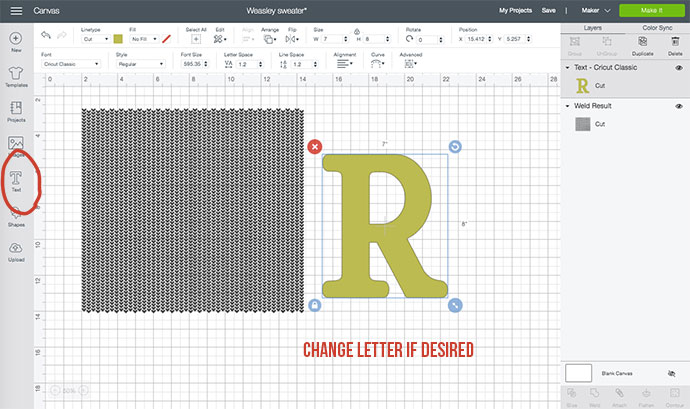Select the Weld Result layer thumbnail
The image size is (690, 409).
pyautogui.click(x=582, y=124)
